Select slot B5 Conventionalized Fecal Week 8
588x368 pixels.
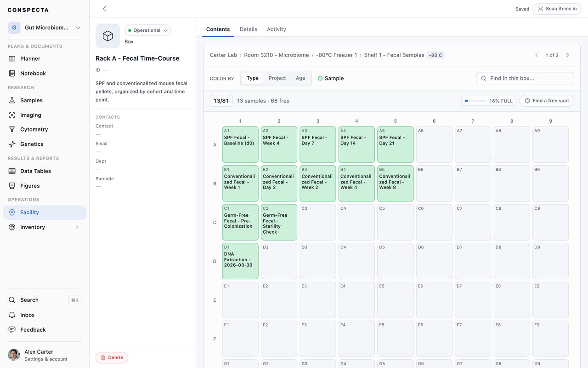[396, 184]
